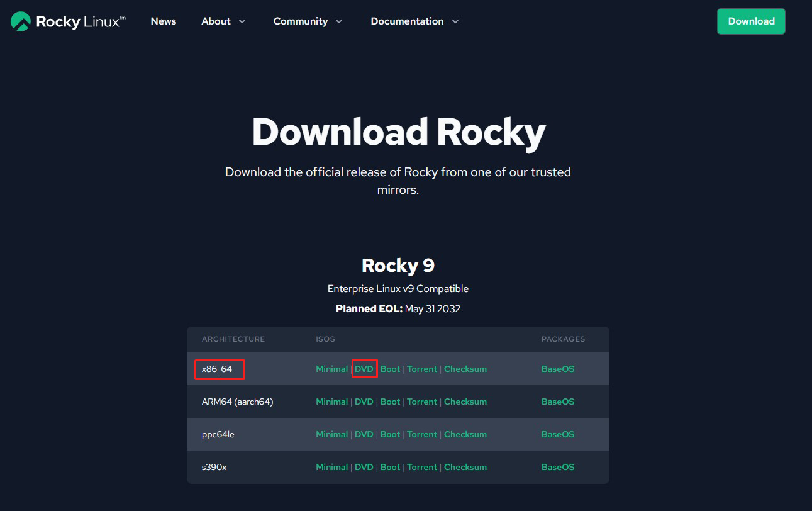
Task: Open ppc64le Torrent link
Action: coord(422,434)
